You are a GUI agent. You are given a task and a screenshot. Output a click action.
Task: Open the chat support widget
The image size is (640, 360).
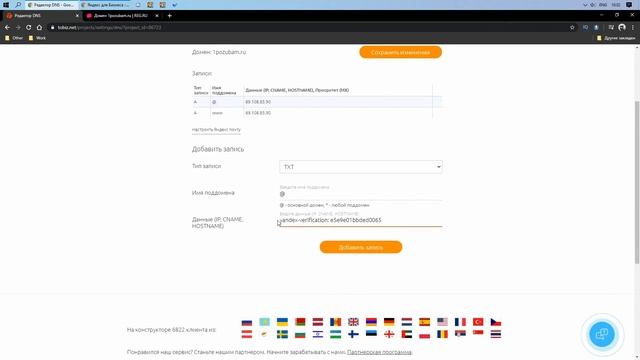pyautogui.click(x=602, y=334)
